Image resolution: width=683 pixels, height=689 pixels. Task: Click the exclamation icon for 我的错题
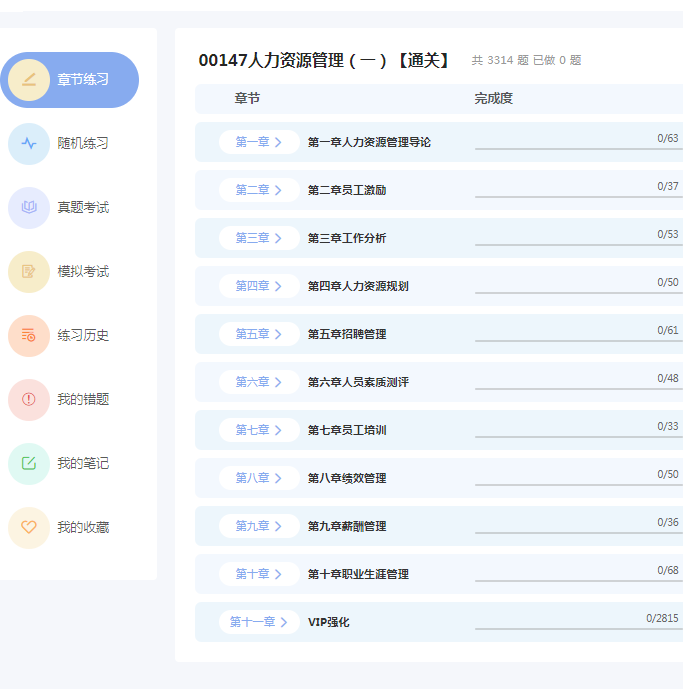point(29,399)
